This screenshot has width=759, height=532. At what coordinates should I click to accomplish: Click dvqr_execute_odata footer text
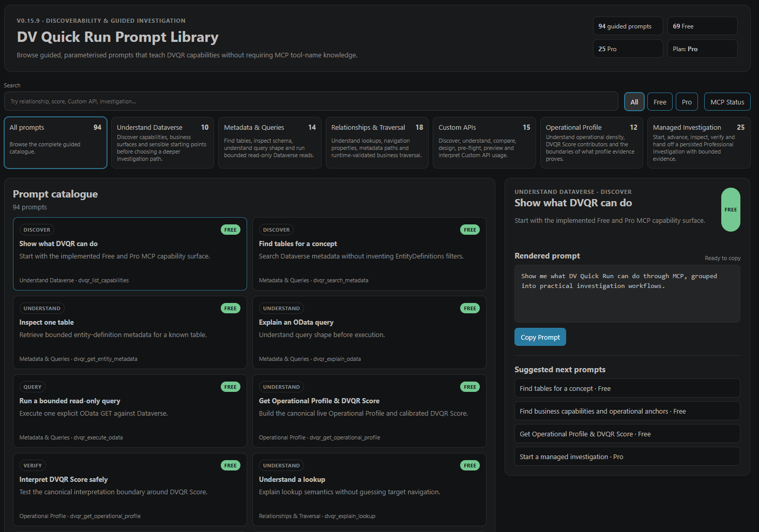(98, 437)
